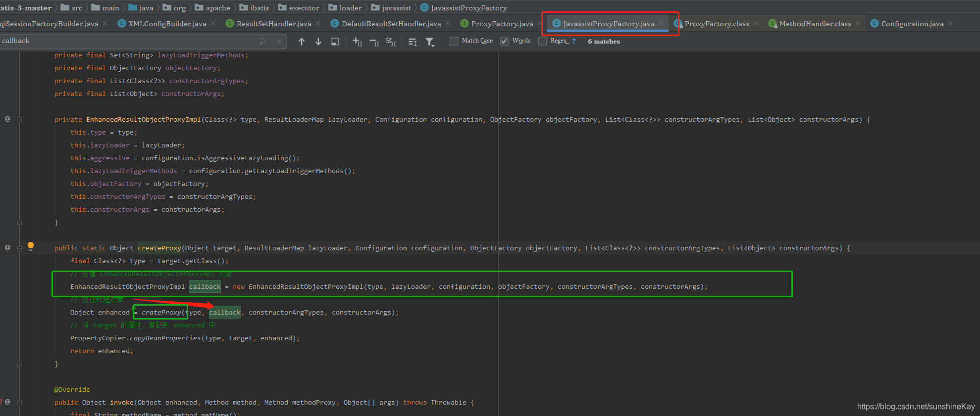This screenshot has height=416, width=980.
Task: Close the JavassistProxyFactory.java tab
Action: (x=661, y=23)
